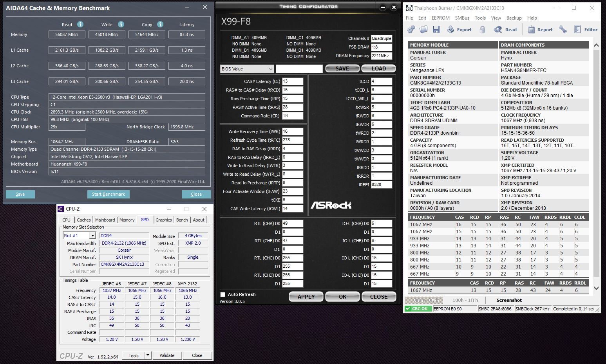Switch to the CPU tab in CPU-Z
This screenshot has width=606, height=364.
click(67, 220)
